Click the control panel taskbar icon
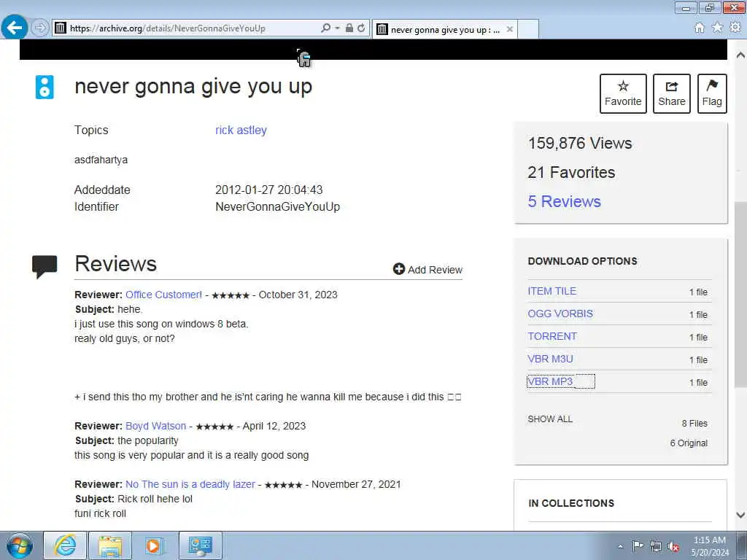This screenshot has height=560, width=747. (200, 545)
